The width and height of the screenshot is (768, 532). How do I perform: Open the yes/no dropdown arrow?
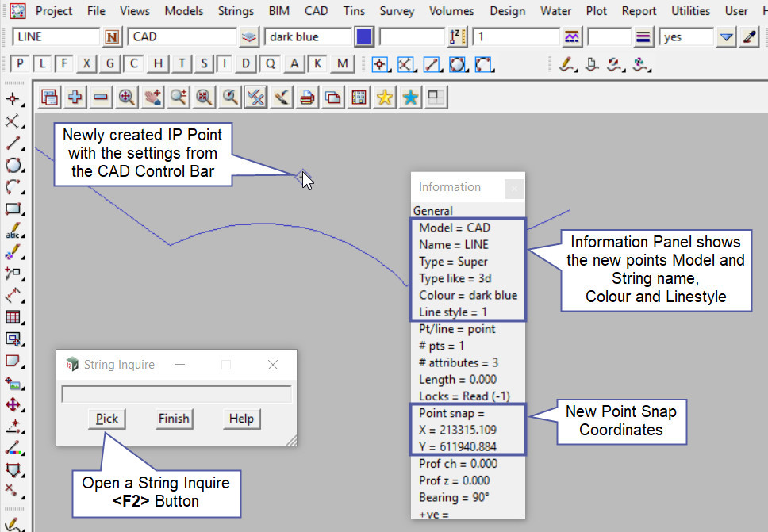tap(726, 37)
